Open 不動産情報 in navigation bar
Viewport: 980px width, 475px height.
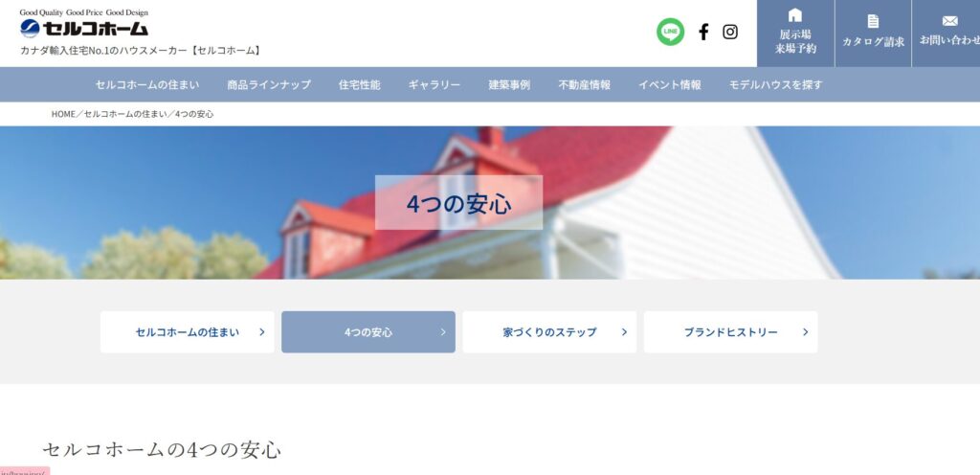(585, 85)
